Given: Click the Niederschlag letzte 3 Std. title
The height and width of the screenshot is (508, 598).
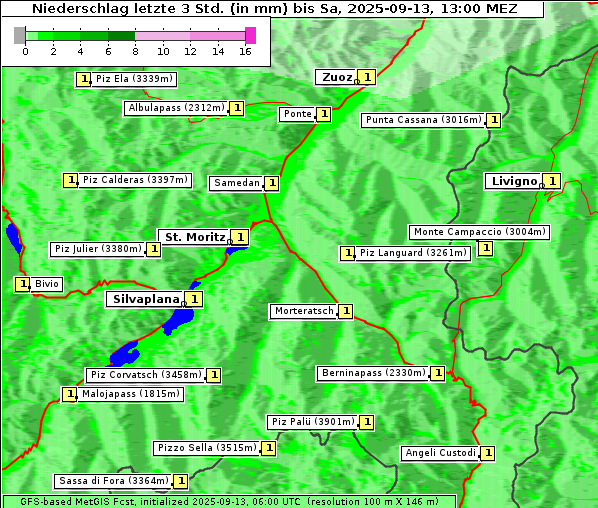Looking at the screenshot, I should (274, 8).
